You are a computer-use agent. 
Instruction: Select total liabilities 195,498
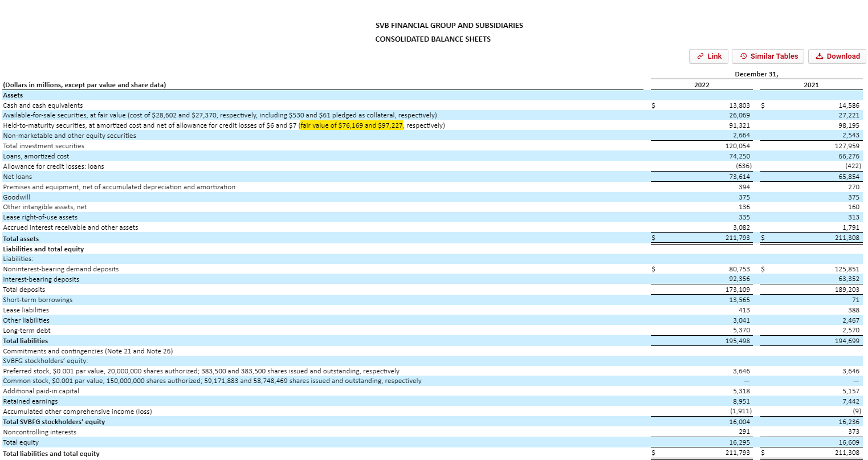point(737,341)
